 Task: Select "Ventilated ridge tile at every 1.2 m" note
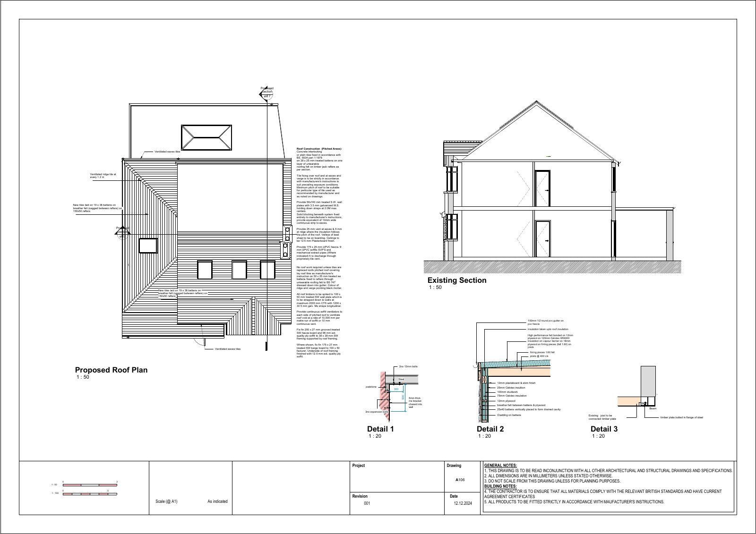[x=103, y=176]
